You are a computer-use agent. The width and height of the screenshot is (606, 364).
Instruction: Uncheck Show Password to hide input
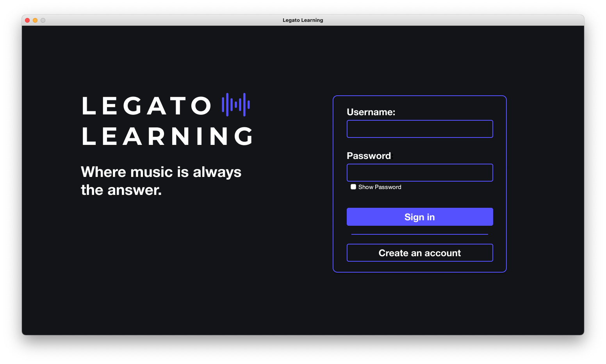353,187
